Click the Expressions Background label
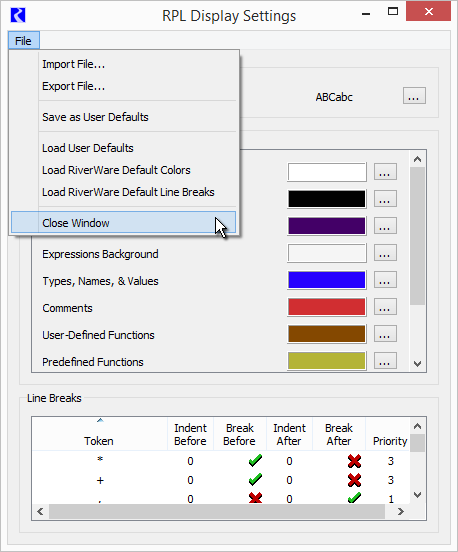This screenshot has width=458, height=552. 100,254
